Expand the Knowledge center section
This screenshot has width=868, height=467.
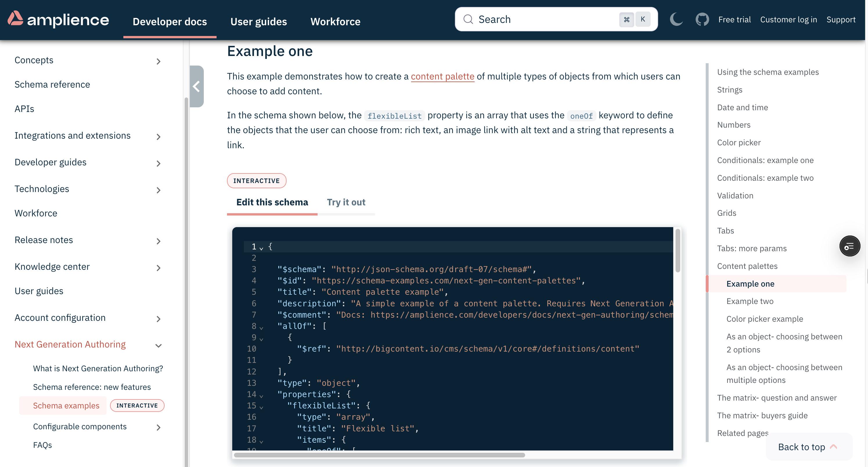(x=158, y=268)
